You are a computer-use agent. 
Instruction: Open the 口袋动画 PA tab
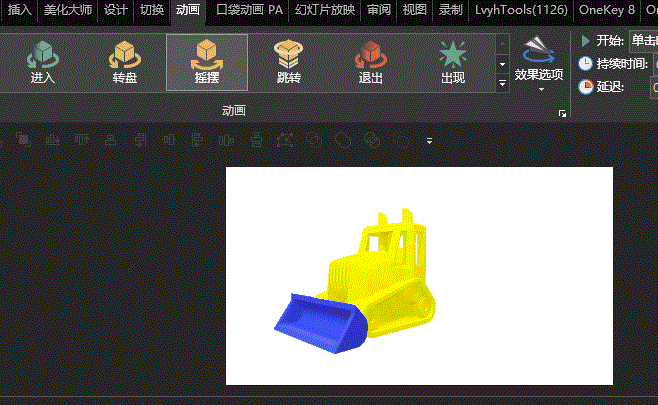(x=250, y=10)
